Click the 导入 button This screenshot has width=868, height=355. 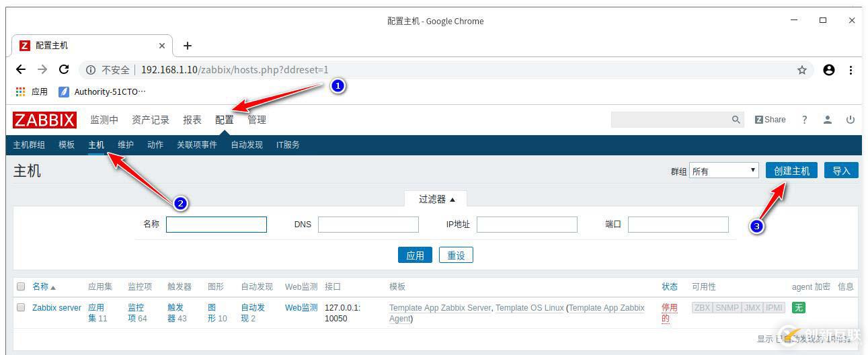[x=842, y=171]
